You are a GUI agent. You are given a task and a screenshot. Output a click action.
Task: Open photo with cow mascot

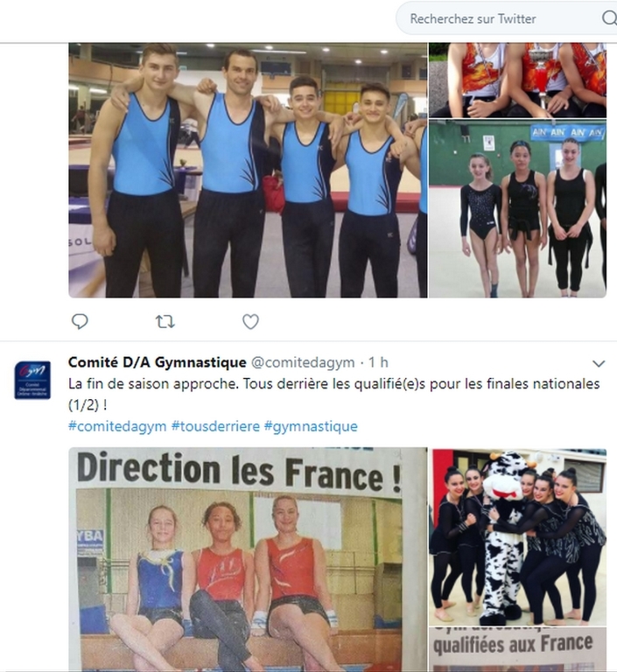(517, 536)
